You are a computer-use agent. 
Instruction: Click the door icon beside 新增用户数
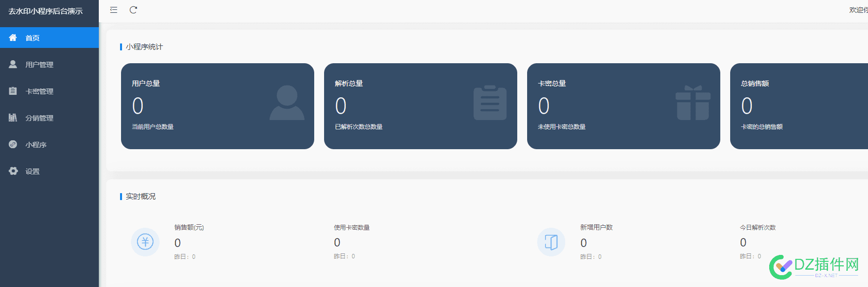pos(551,242)
